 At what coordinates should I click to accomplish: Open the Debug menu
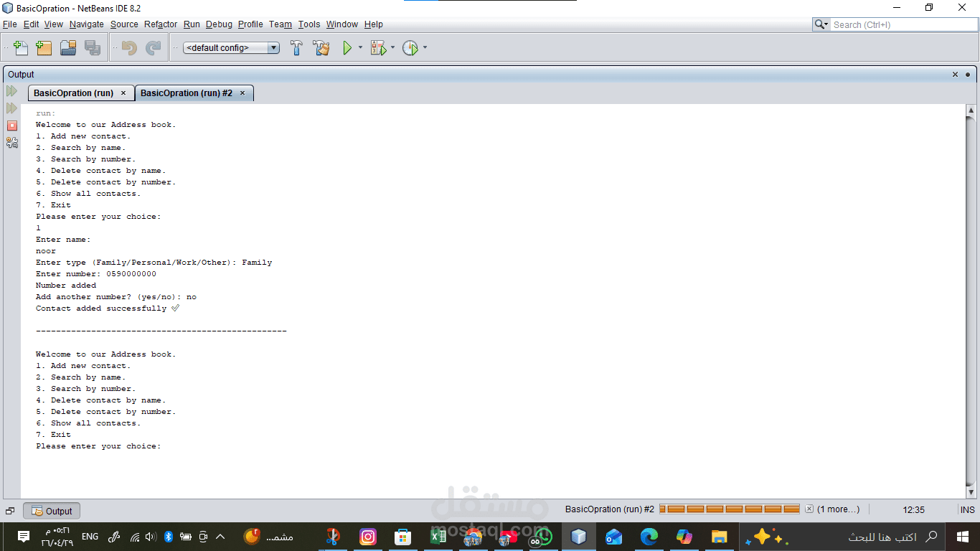pos(219,24)
